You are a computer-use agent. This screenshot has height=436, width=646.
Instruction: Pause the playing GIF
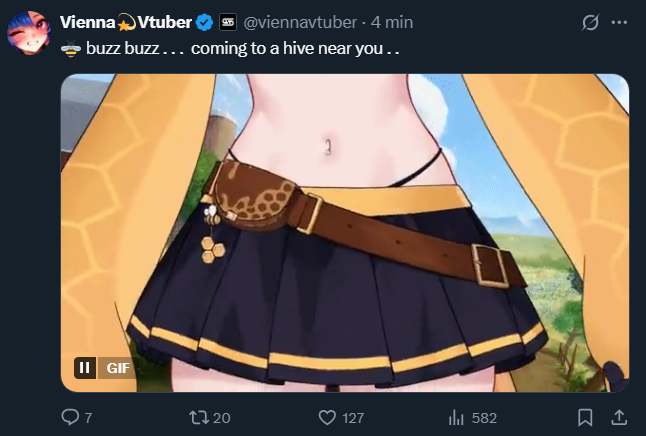point(85,368)
